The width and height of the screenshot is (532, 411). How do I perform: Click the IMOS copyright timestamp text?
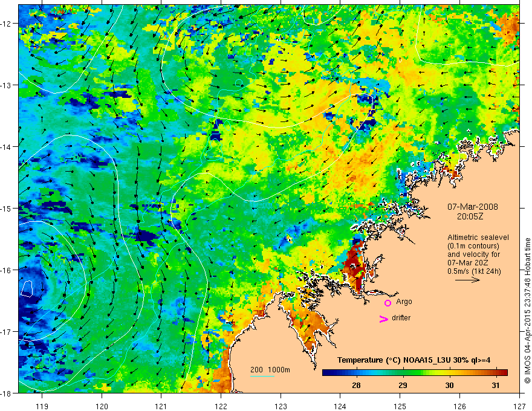(527, 311)
